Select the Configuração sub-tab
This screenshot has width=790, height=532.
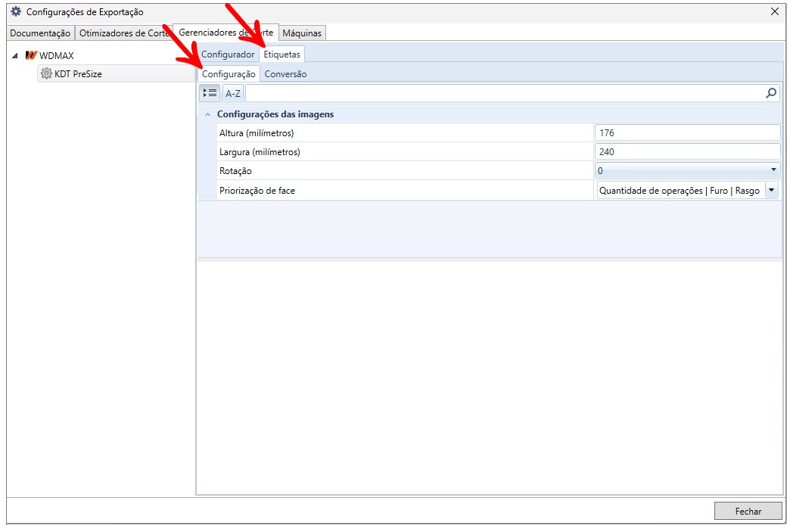click(x=229, y=74)
